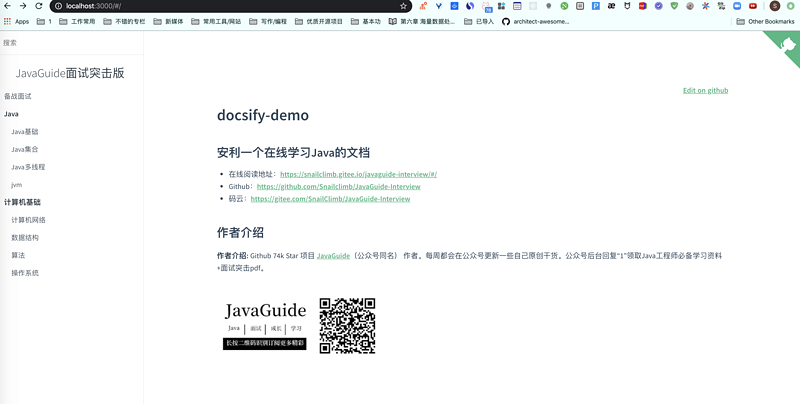Click the 作者介绍 section heading
The width and height of the screenshot is (800, 404).
(x=240, y=233)
